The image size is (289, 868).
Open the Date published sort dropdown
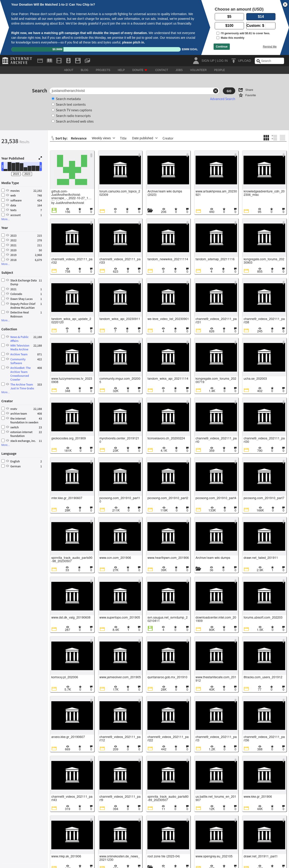coord(145,138)
